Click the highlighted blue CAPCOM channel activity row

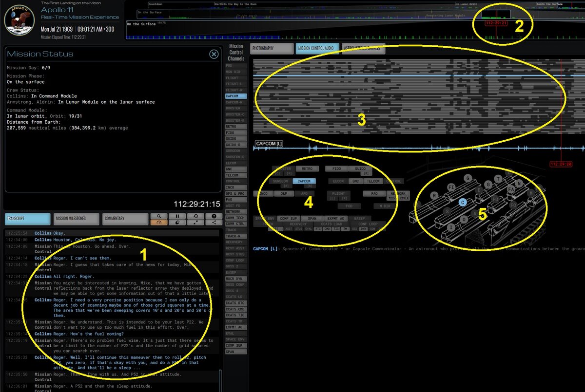pos(419,76)
